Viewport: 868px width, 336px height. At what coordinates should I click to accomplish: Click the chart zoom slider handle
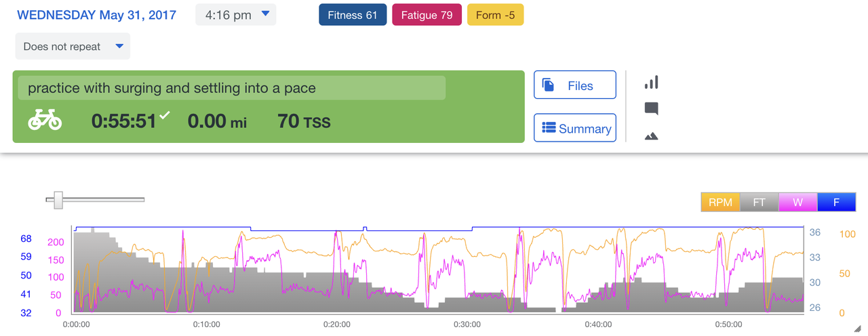58,200
